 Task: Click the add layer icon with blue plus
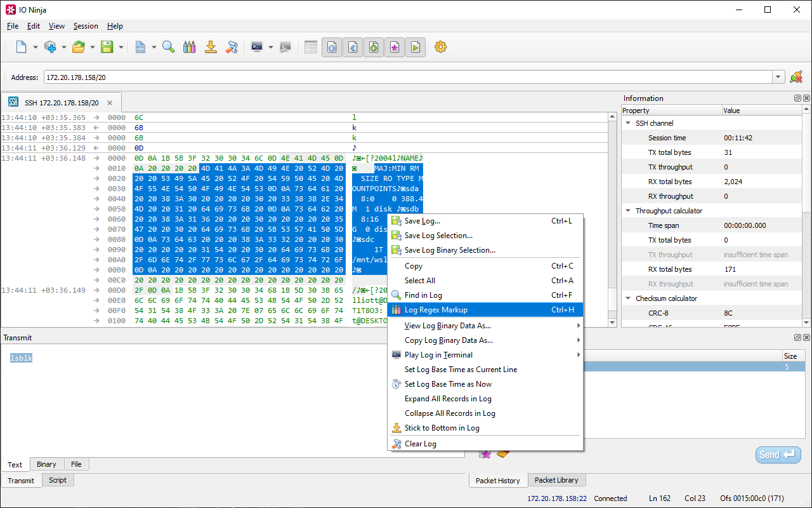50,47
